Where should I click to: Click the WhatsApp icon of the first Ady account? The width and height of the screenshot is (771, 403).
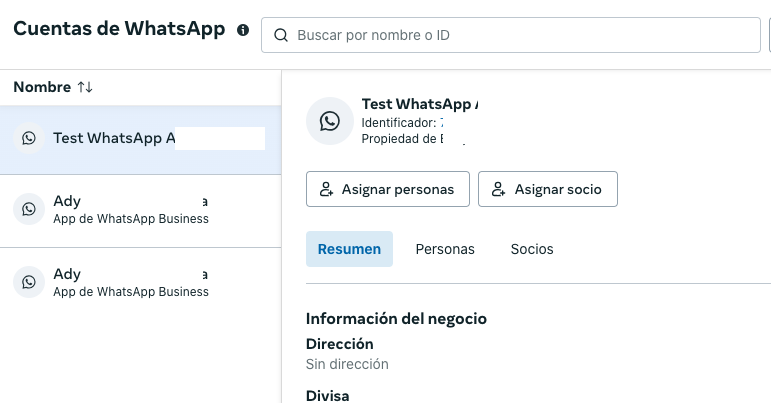(x=29, y=209)
